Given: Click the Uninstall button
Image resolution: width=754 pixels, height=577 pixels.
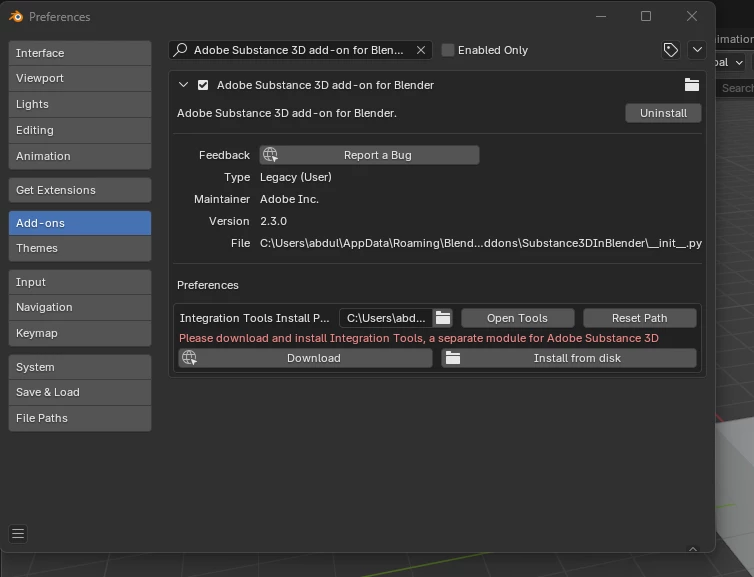Looking at the screenshot, I should (x=663, y=113).
